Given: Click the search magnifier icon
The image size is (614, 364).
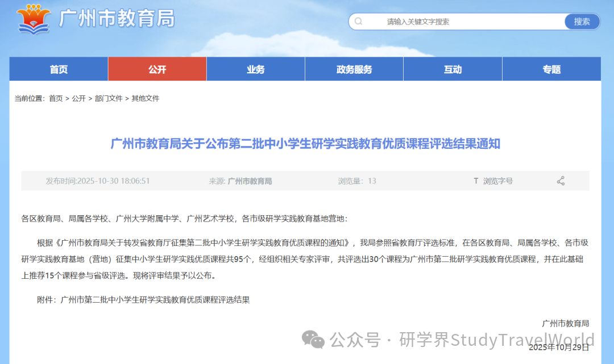Looking at the screenshot, I should (359, 21).
